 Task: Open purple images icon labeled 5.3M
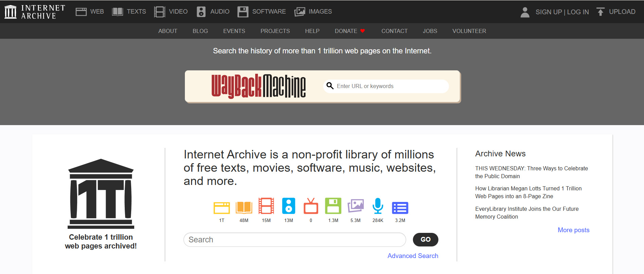tap(355, 206)
